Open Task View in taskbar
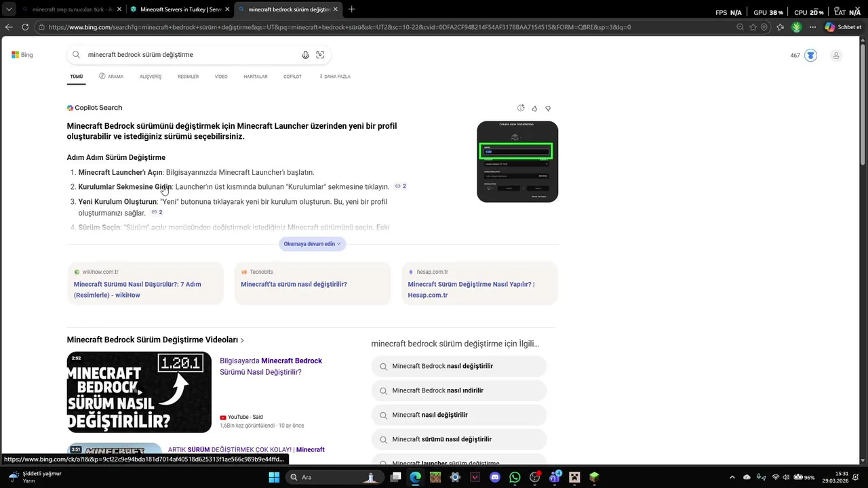The image size is (868, 488). click(395, 477)
